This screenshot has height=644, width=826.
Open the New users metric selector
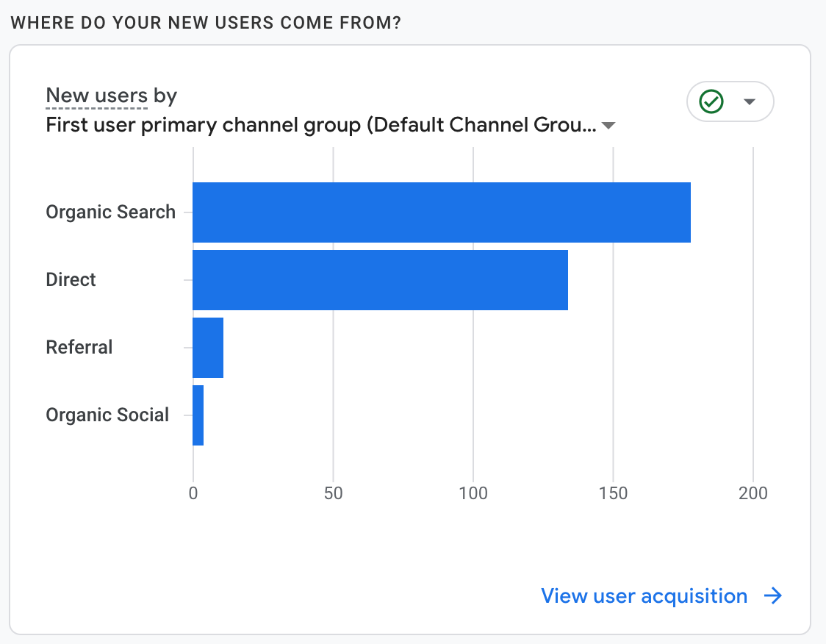pyautogui.click(x=97, y=96)
